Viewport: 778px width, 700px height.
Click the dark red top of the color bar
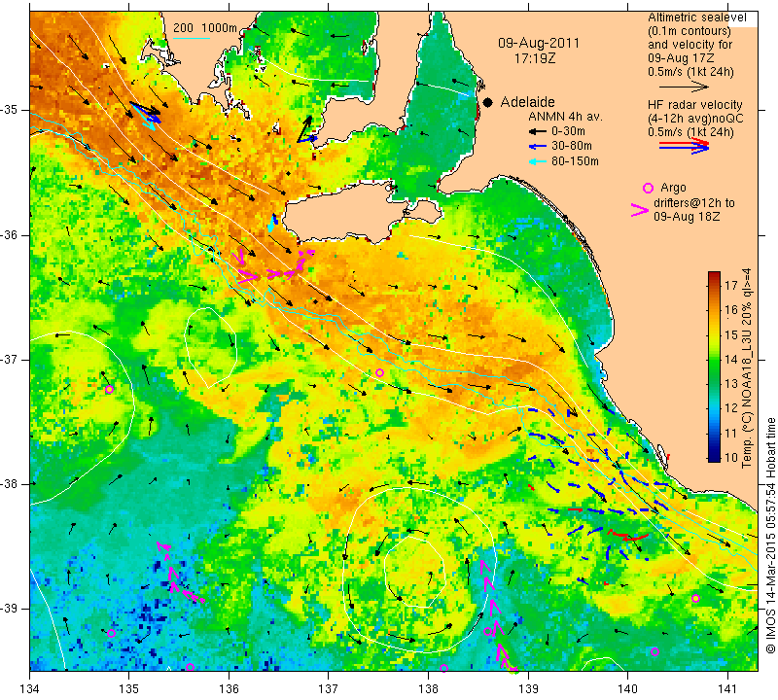714,274
